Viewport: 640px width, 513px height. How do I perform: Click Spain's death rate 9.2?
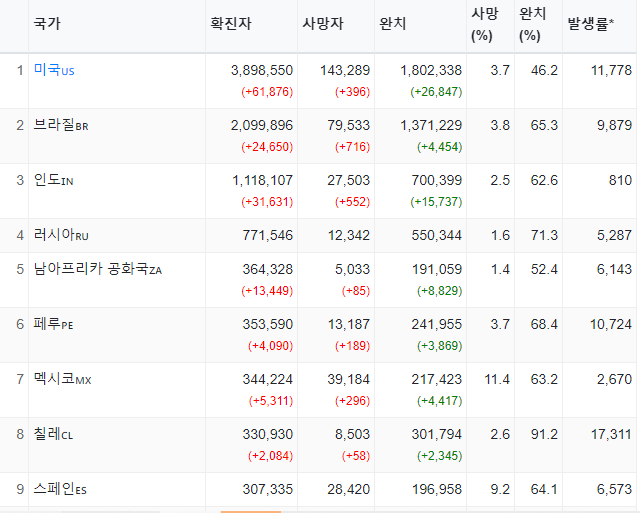coord(500,489)
